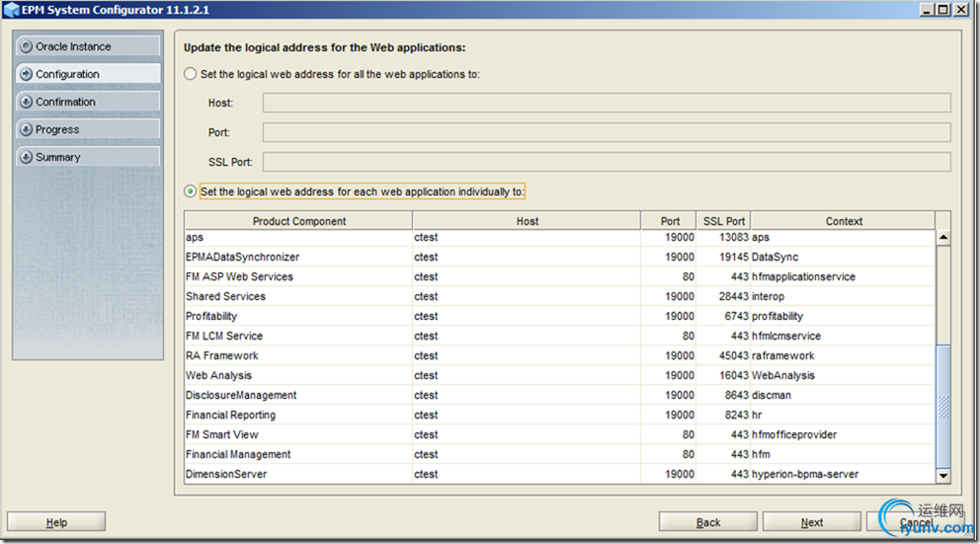Select the 'Shared Services' row
The height and width of the screenshot is (544, 980).
(x=560, y=296)
